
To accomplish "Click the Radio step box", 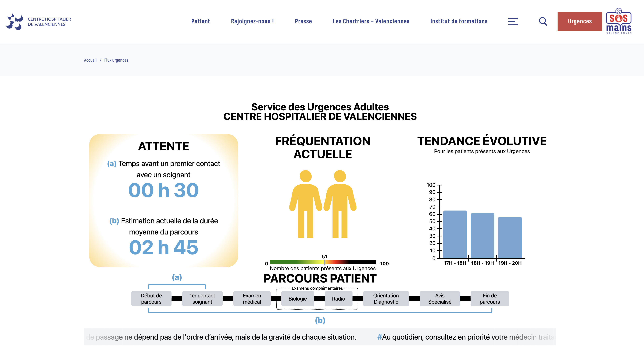I will click(x=338, y=299).
